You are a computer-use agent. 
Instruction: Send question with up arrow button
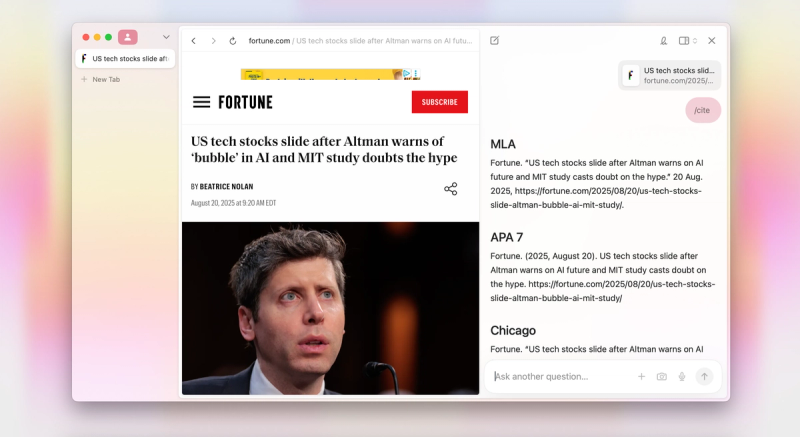pos(704,376)
